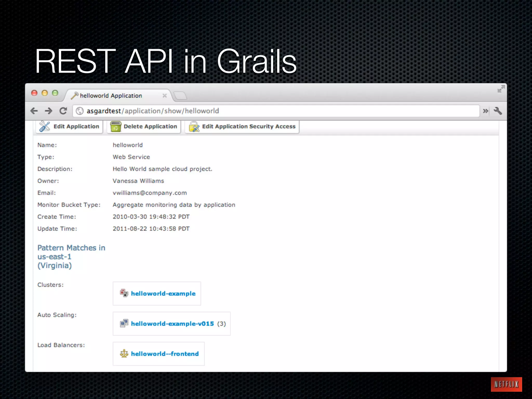
Task: Open the helloworld-example cluster link
Action: [x=163, y=294]
